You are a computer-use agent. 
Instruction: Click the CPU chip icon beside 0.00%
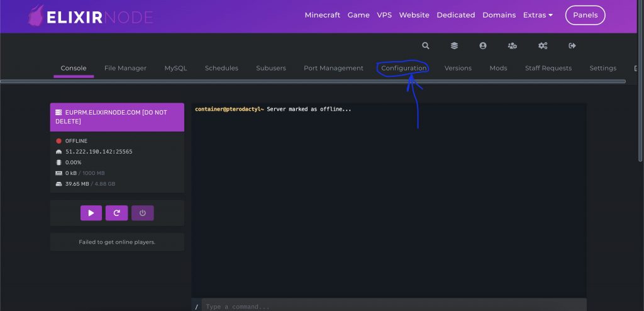(x=58, y=162)
